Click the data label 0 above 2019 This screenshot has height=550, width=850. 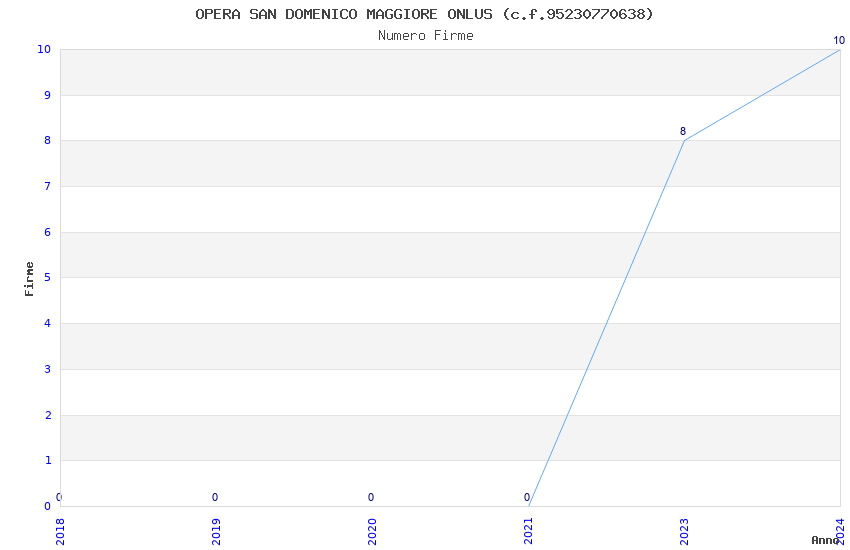215,497
